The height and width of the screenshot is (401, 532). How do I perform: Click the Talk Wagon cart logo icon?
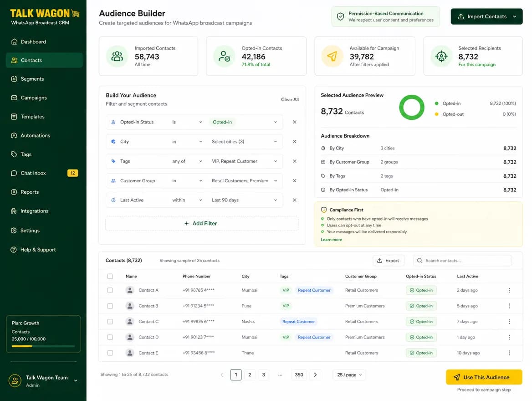[76, 14]
